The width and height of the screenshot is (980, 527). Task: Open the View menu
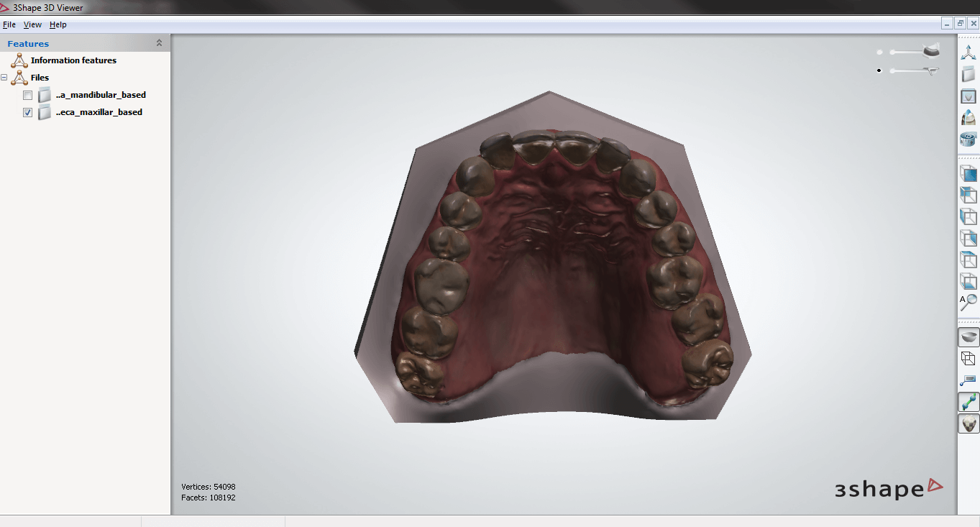pyautogui.click(x=32, y=24)
